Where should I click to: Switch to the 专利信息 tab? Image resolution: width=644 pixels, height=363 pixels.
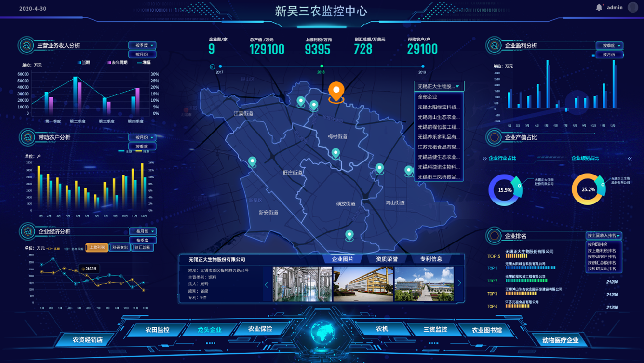(430, 259)
